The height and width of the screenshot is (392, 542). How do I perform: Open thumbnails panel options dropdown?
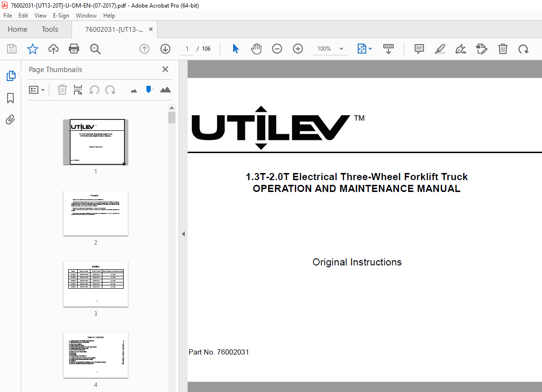click(x=36, y=90)
